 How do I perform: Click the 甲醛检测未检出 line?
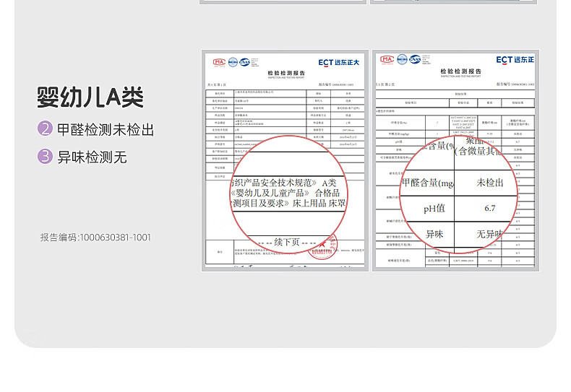[106, 129]
